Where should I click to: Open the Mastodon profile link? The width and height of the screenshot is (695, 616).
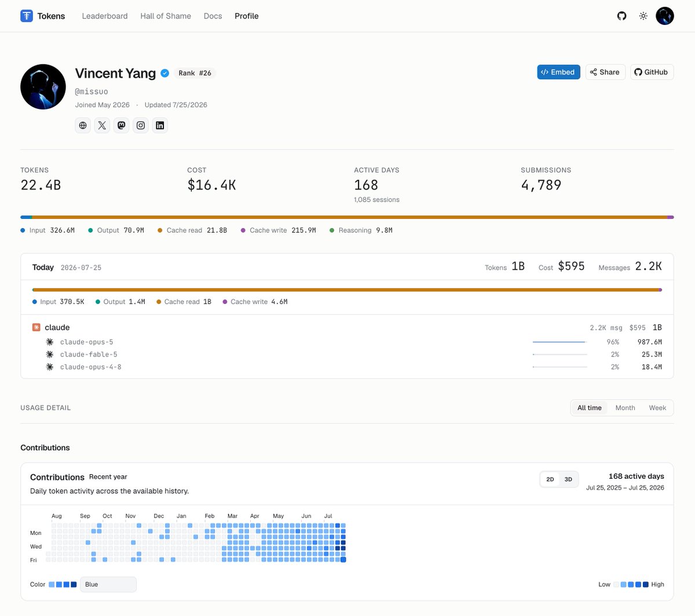point(121,125)
